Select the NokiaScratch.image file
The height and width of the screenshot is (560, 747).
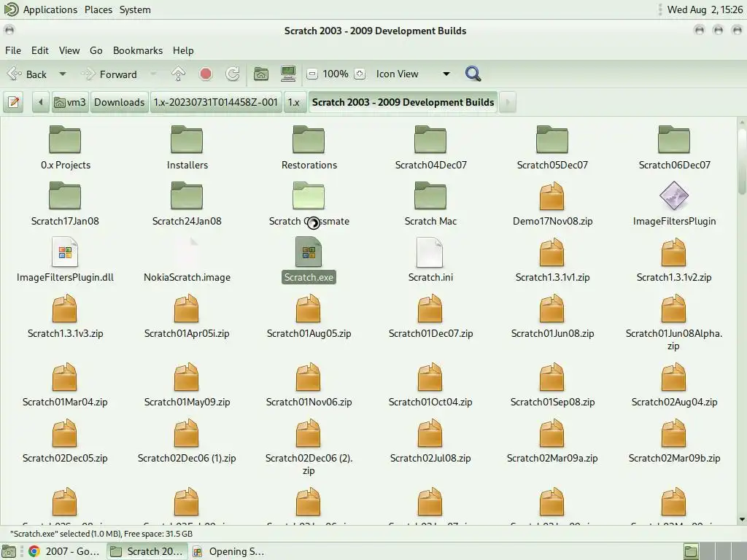pos(187,260)
